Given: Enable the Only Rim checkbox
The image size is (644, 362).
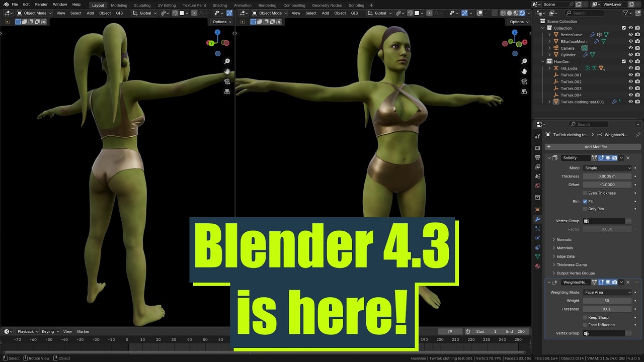Looking at the screenshot, I should tap(585, 209).
